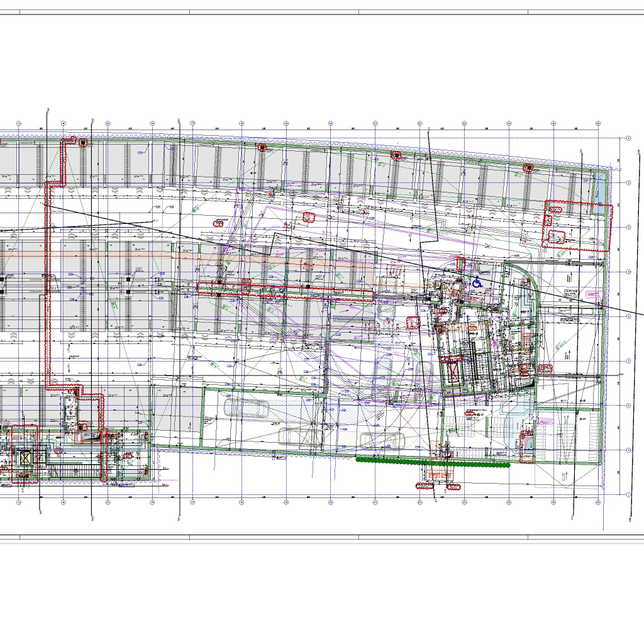Click the red clouded tag right of stair core
Image resolution: width=644 pixels, height=644 pixels.
coord(545,369)
